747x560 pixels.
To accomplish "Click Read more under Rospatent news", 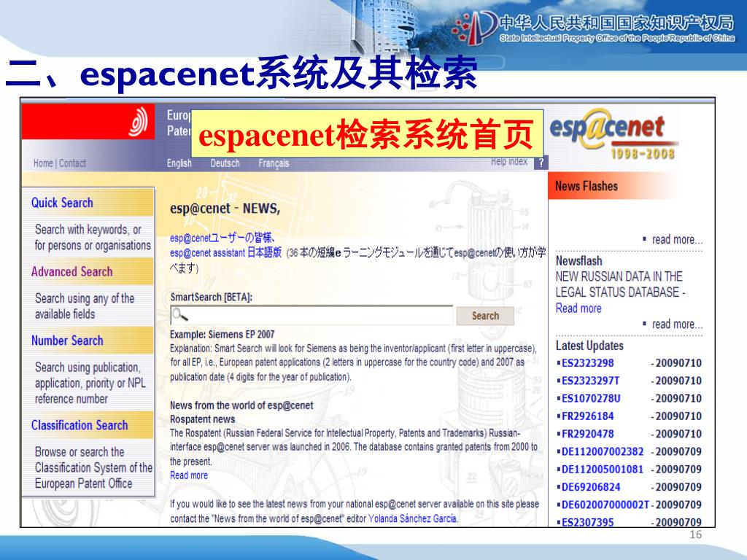I will coord(189,475).
